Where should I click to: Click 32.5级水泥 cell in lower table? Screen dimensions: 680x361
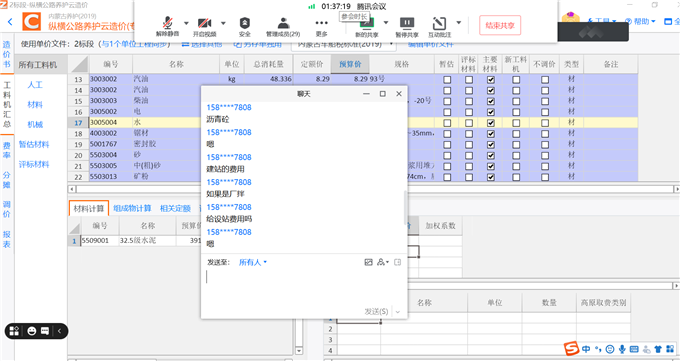click(x=147, y=240)
